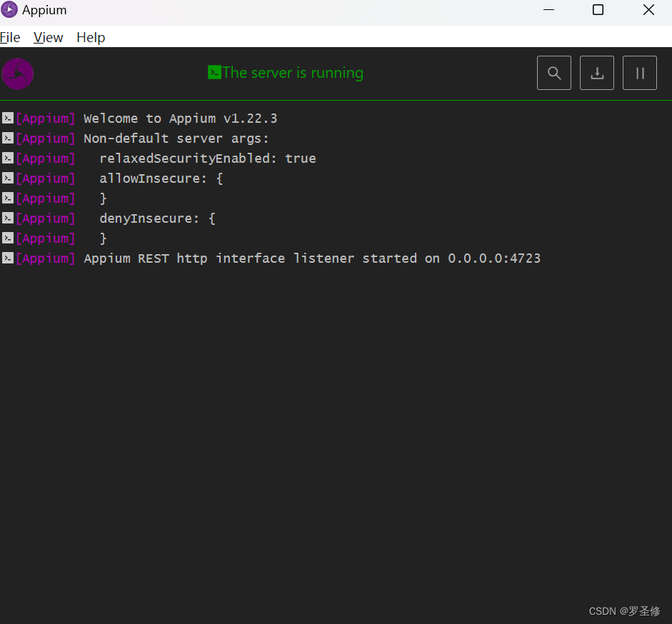Select the 'Non-default server args:' log line
Viewport: 672px width, 624px height.
pos(176,139)
